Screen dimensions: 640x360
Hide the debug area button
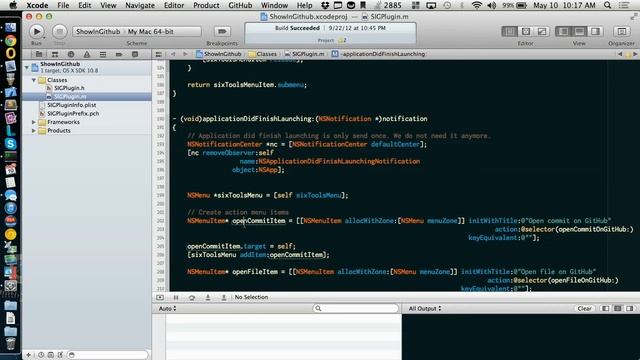[x=160, y=297]
